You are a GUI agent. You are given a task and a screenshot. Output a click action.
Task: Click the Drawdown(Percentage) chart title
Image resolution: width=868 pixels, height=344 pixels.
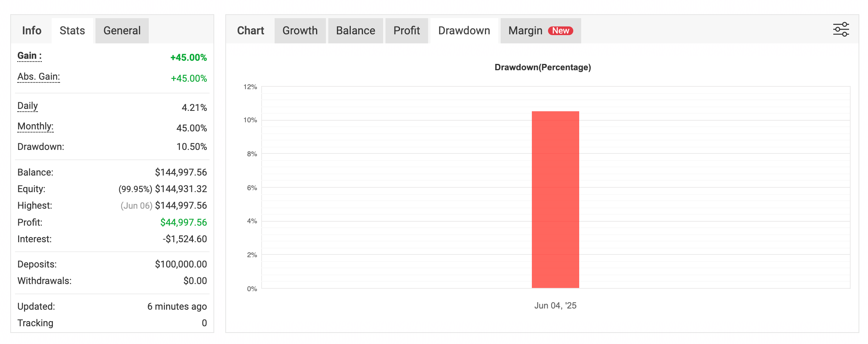[542, 67]
